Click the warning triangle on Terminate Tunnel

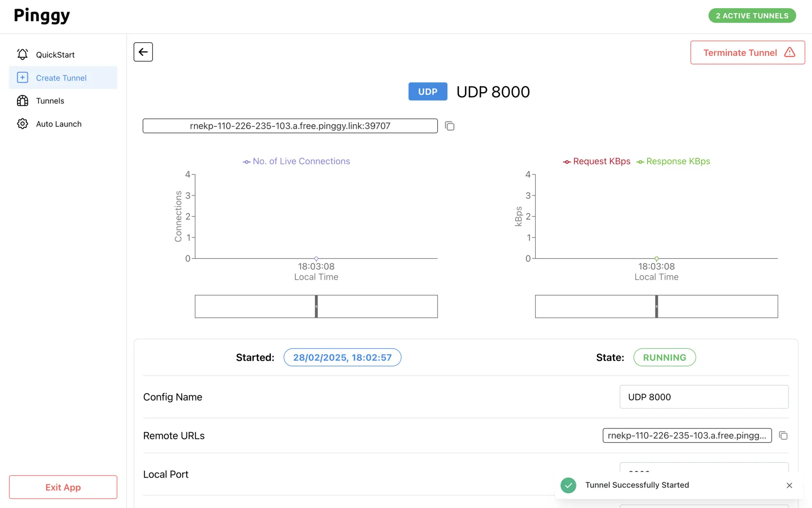(789, 52)
